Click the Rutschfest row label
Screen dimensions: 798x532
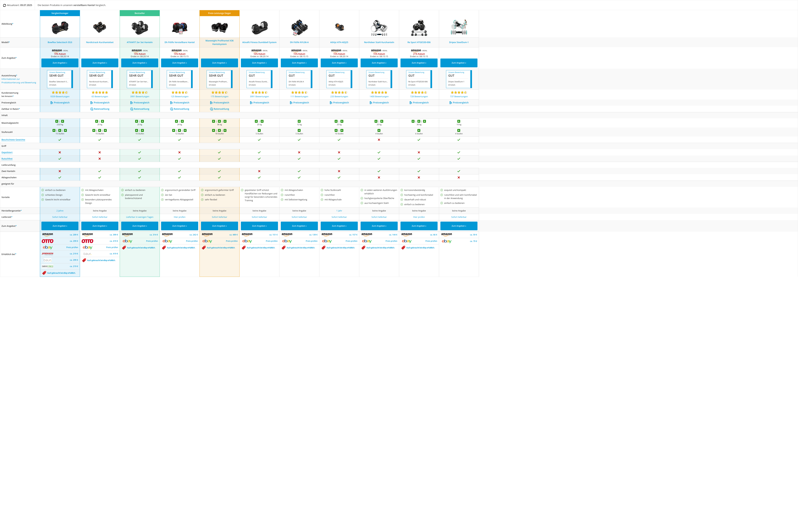coord(7,159)
